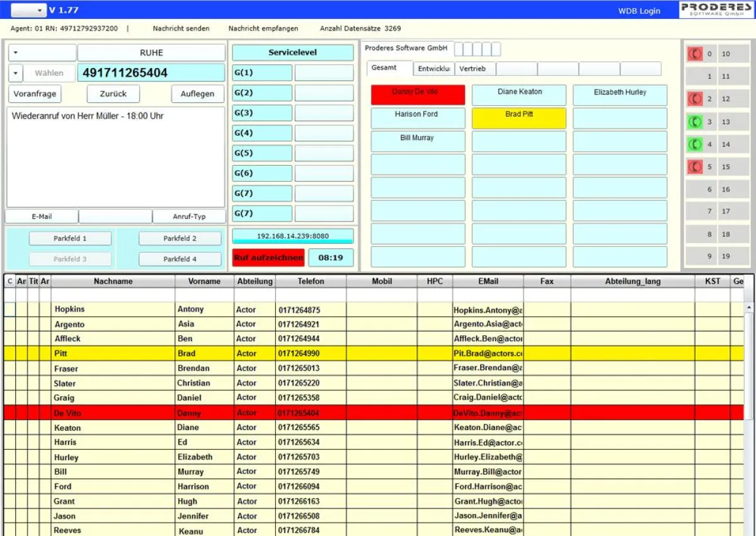756x536 pixels.
Task: Select the green phone icon on line 4
Action: click(695, 144)
